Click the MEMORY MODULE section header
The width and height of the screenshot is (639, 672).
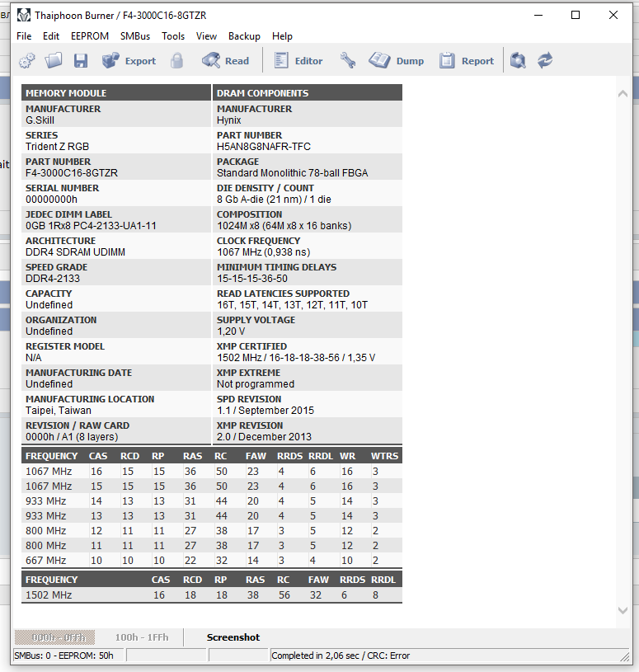pos(116,93)
